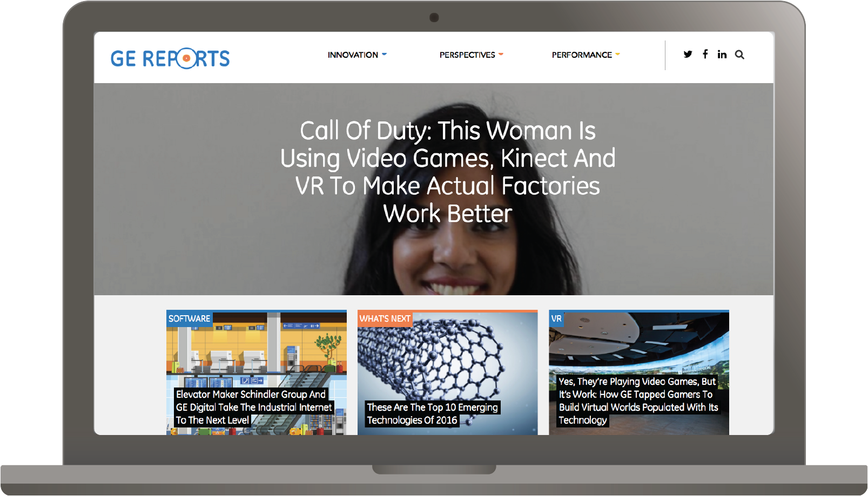Image resolution: width=868 pixels, height=496 pixels.
Task: Expand the blue arrow beside Innovation
Action: pos(385,54)
